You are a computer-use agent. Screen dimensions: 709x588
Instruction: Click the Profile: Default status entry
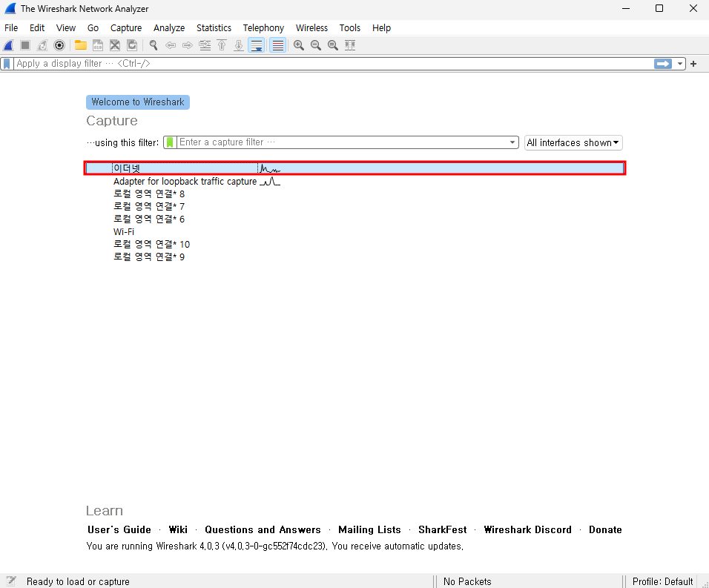tap(662, 581)
